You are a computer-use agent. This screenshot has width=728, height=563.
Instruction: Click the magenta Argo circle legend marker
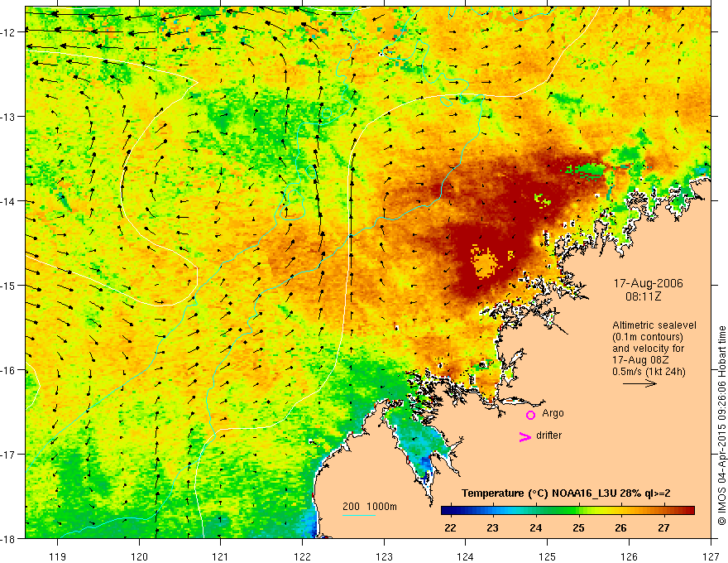pos(530,415)
